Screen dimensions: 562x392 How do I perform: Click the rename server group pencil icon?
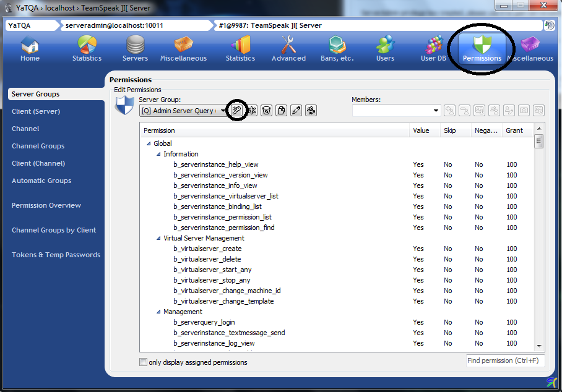point(296,110)
